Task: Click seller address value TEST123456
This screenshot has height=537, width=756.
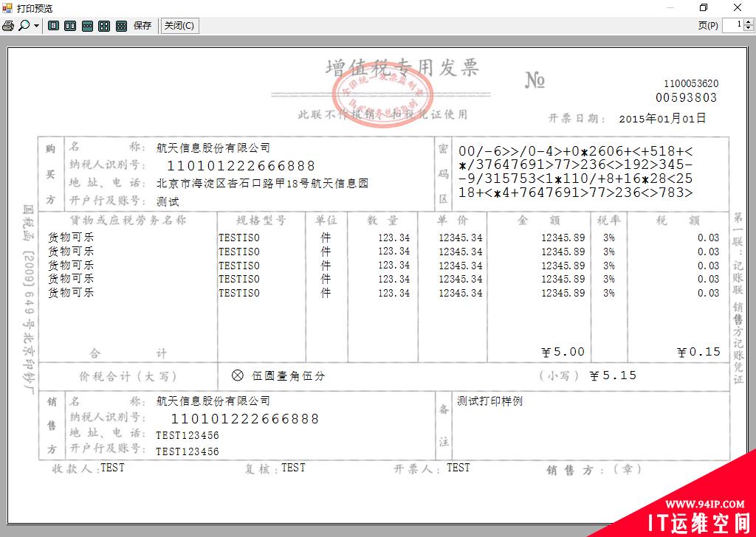Action: tap(188, 435)
